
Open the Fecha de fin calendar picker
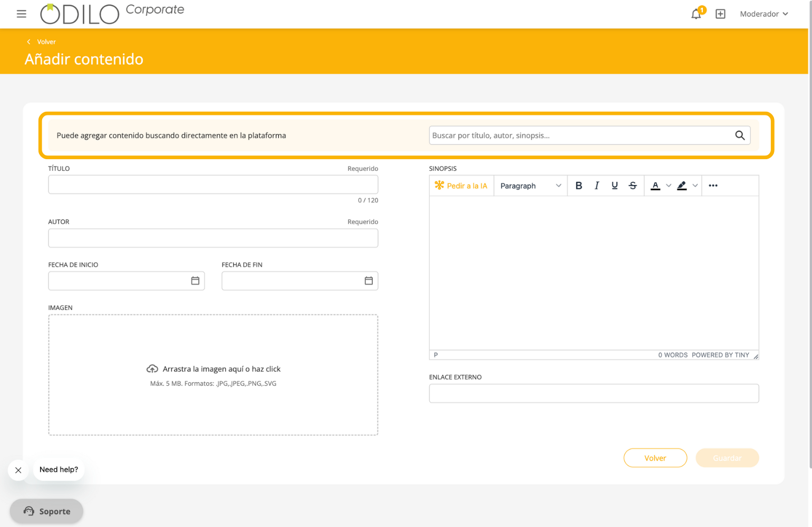pos(369,281)
